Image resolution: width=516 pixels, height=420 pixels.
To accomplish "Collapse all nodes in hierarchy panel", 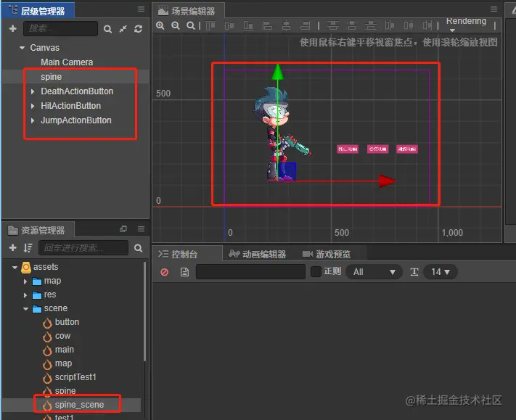I will click(x=123, y=29).
